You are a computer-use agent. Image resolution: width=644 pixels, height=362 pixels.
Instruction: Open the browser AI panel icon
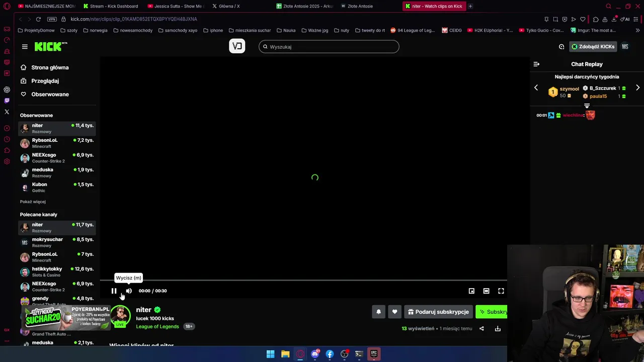(x=625, y=19)
